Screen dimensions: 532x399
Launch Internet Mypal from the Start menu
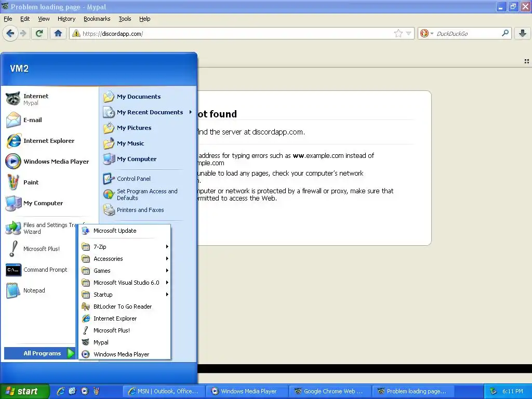click(x=50, y=99)
